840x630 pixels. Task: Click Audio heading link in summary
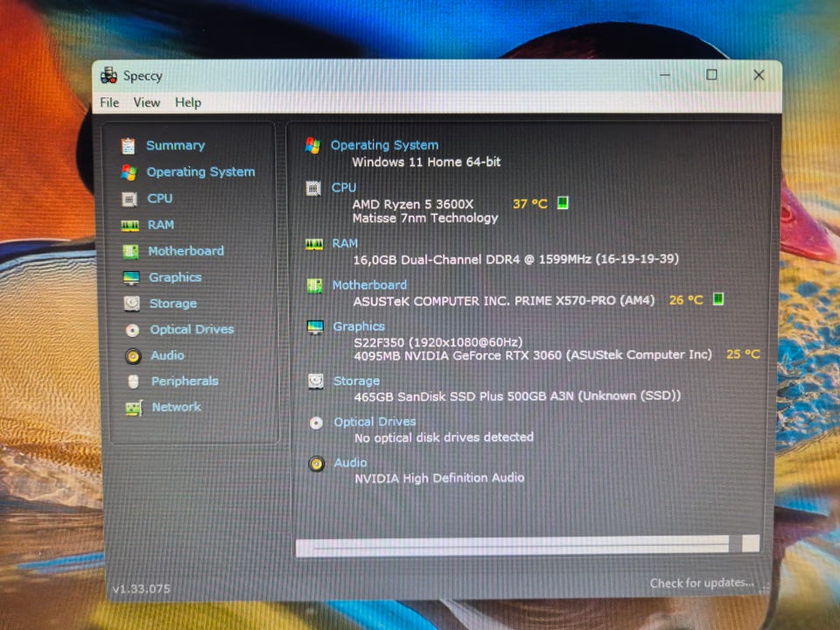pos(350,462)
